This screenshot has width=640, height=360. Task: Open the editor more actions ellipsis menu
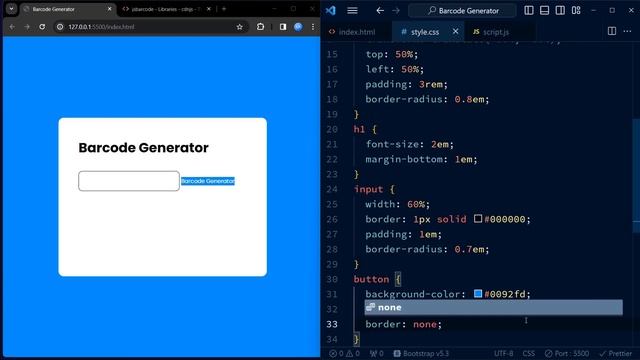[627, 31]
